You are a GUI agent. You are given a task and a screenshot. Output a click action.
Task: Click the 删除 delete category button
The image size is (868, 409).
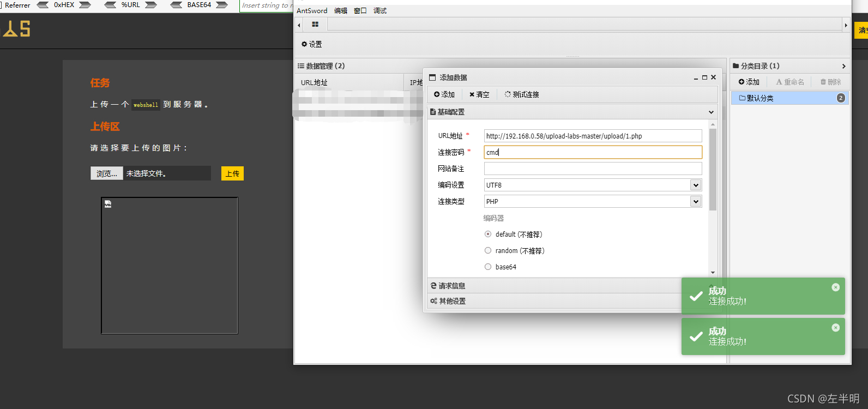(830, 82)
